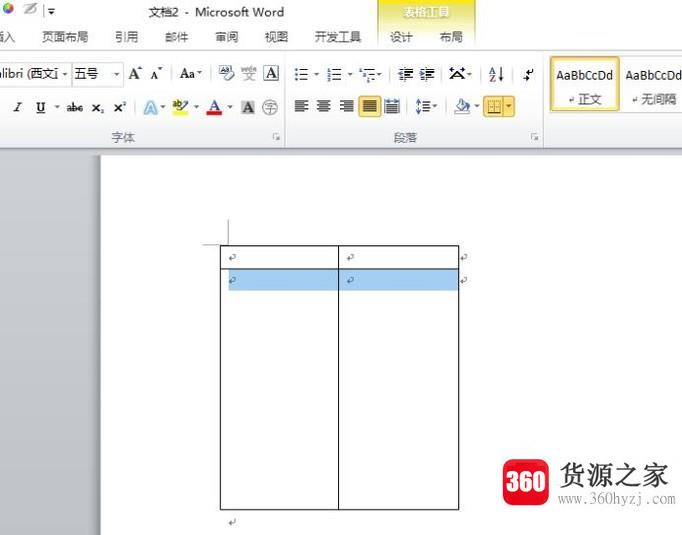Open the 开发工具 tab
The image size is (682, 535).
[338, 37]
